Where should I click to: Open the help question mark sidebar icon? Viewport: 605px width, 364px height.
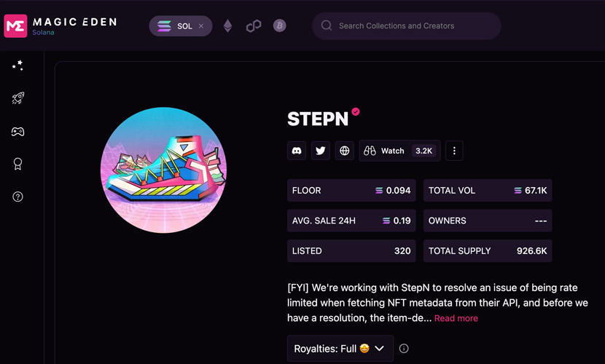coord(17,197)
